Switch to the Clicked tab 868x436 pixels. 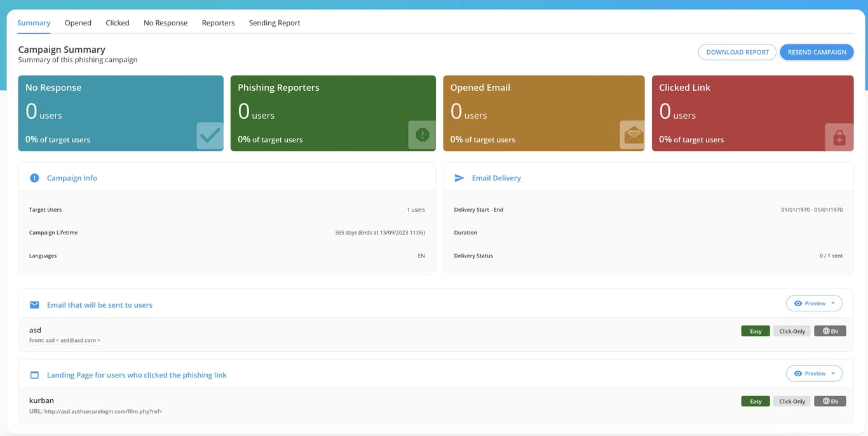117,22
